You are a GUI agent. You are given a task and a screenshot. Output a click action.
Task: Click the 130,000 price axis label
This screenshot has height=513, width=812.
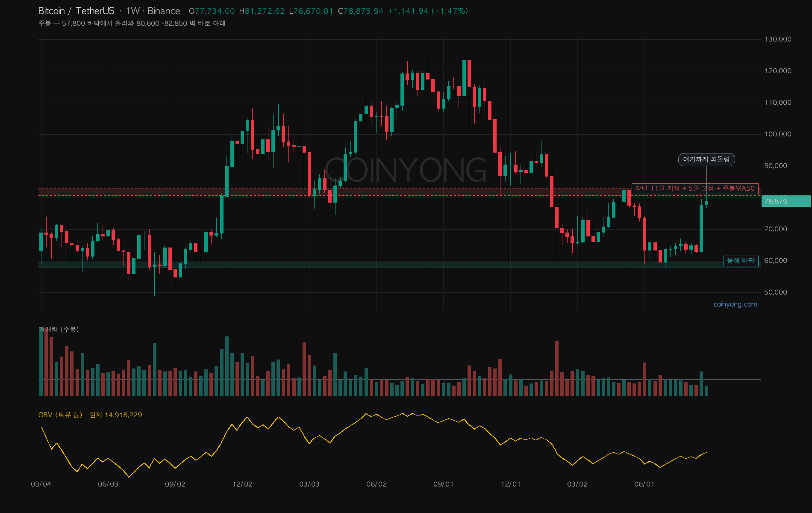[778, 39]
